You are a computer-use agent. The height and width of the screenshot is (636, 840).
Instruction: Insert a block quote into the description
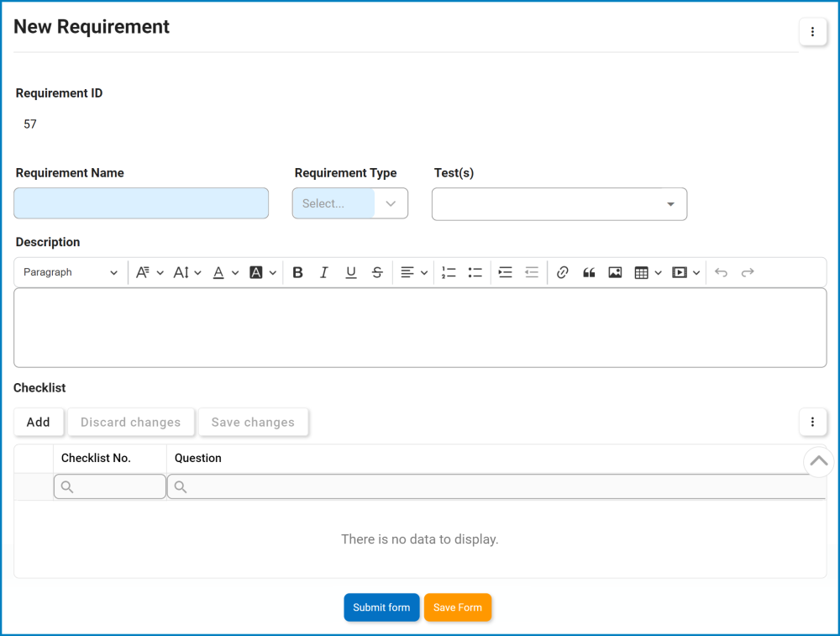(589, 271)
